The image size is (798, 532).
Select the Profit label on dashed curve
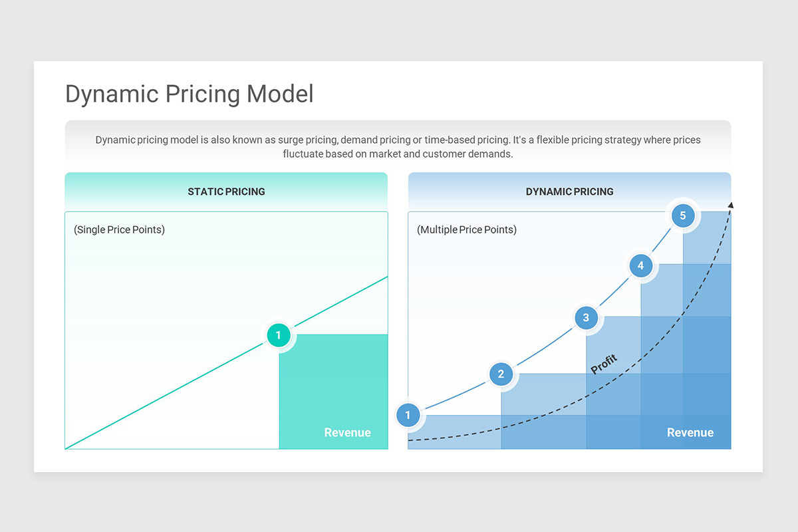point(604,364)
